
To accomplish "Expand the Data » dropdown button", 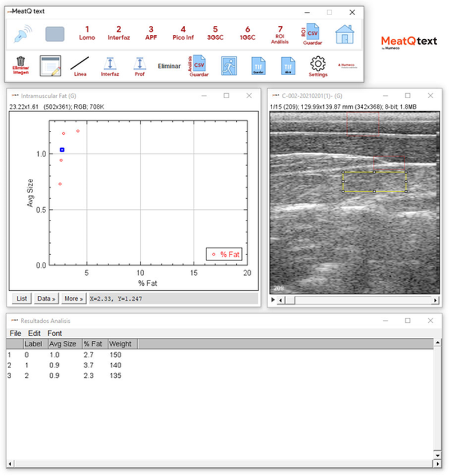I will [46, 299].
